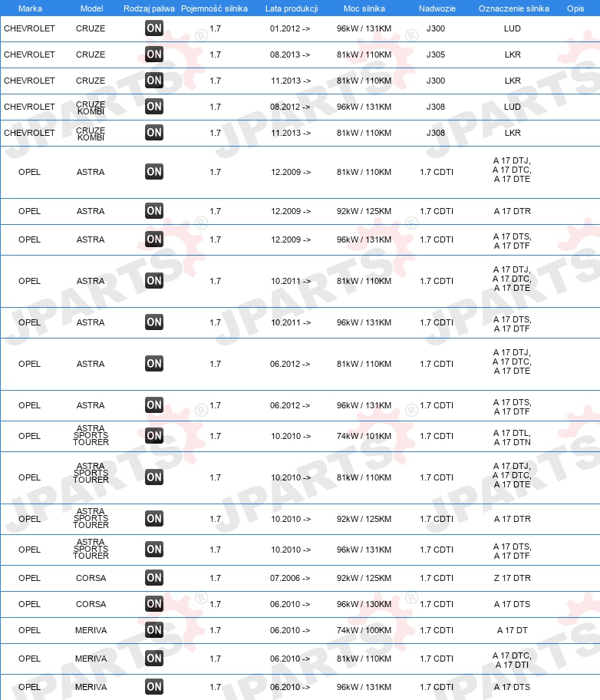Sort by the Marka column header
Image resolution: width=600 pixels, height=700 pixels.
[x=30, y=8]
